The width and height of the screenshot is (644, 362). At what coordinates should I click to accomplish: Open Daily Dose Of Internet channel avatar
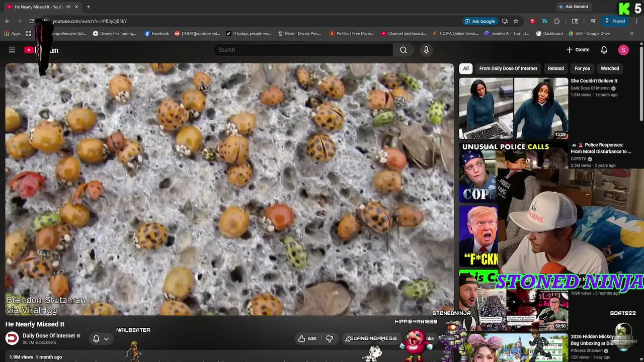pos(12,338)
